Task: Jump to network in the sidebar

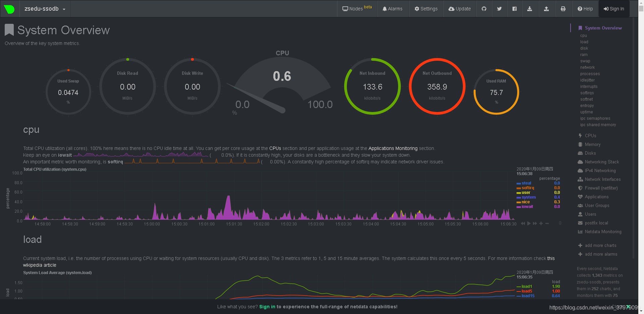Action: [588, 67]
